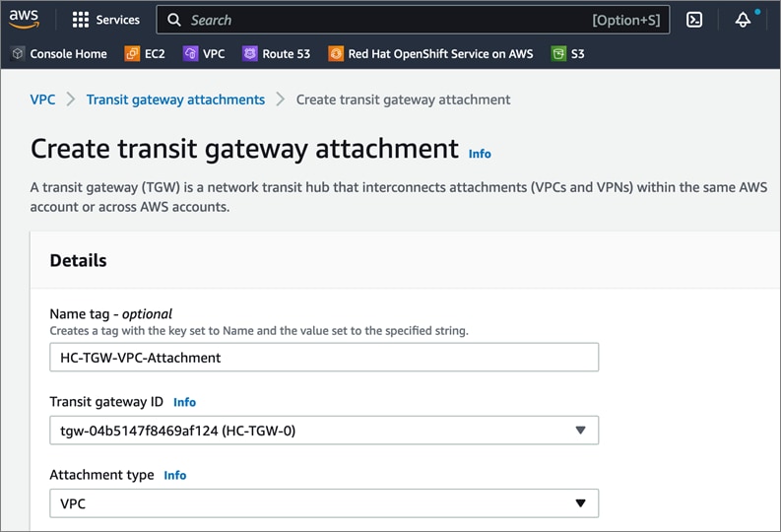Open Info link beside page title

click(x=480, y=154)
